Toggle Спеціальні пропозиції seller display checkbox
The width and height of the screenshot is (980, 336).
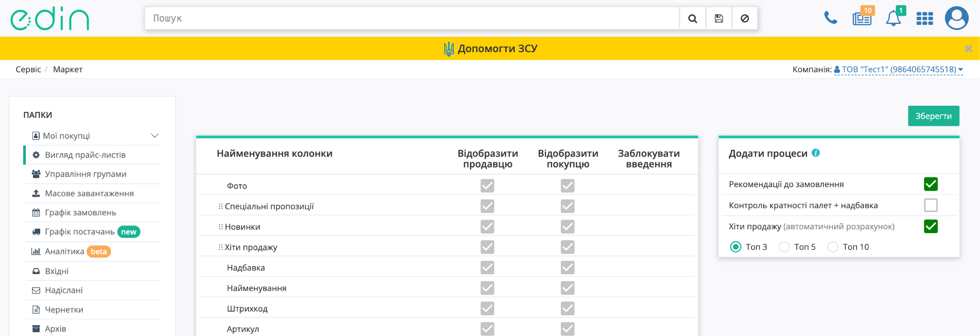(488, 206)
